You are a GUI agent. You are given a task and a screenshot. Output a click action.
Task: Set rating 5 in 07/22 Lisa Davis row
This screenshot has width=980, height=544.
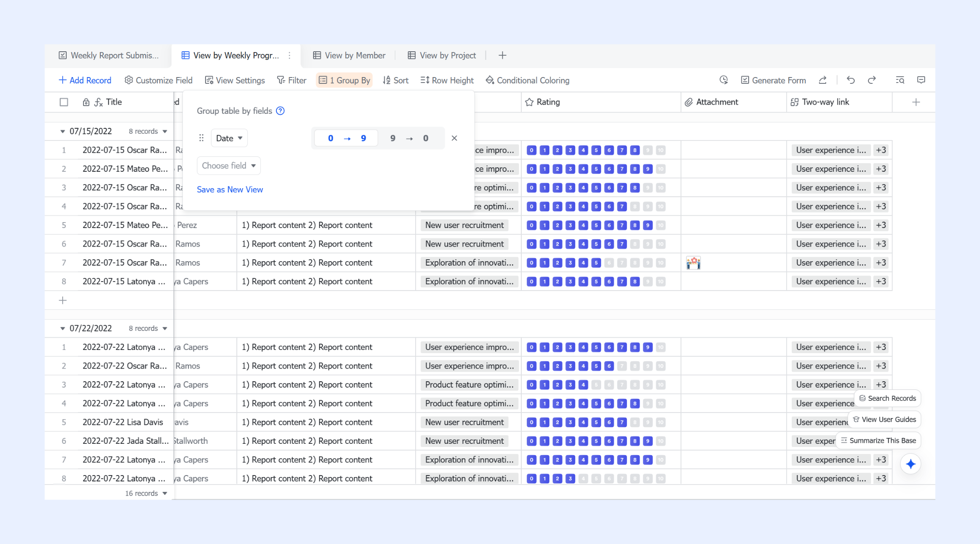click(596, 422)
